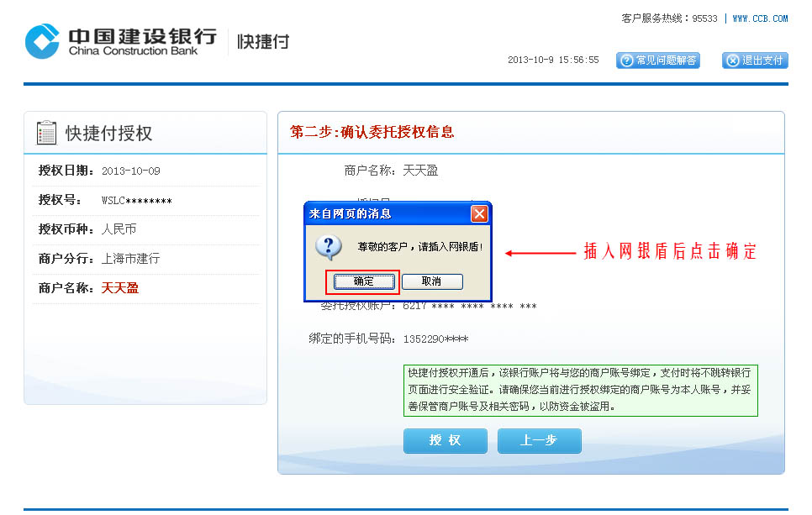Click the 授权 button

[446, 440]
